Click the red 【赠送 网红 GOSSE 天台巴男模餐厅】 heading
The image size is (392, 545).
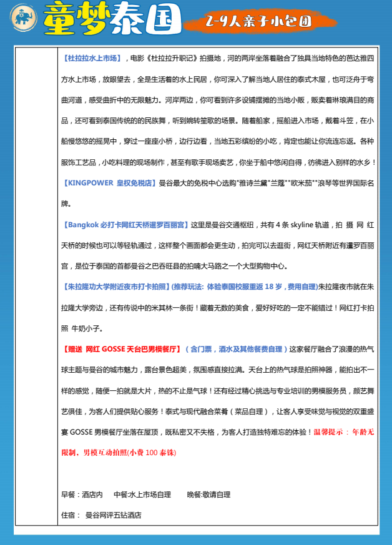pos(122,349)
